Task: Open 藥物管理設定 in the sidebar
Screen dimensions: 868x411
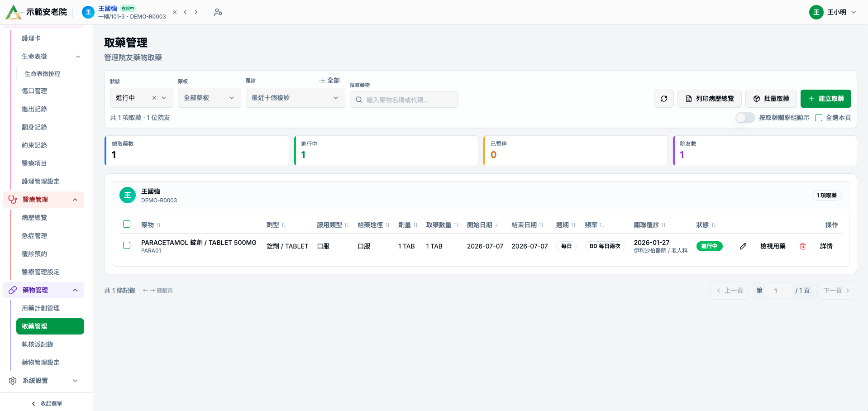Action: pos(50,363)
